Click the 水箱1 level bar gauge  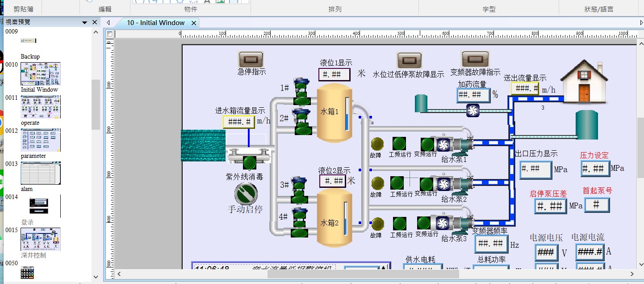[x=347, y=114]
